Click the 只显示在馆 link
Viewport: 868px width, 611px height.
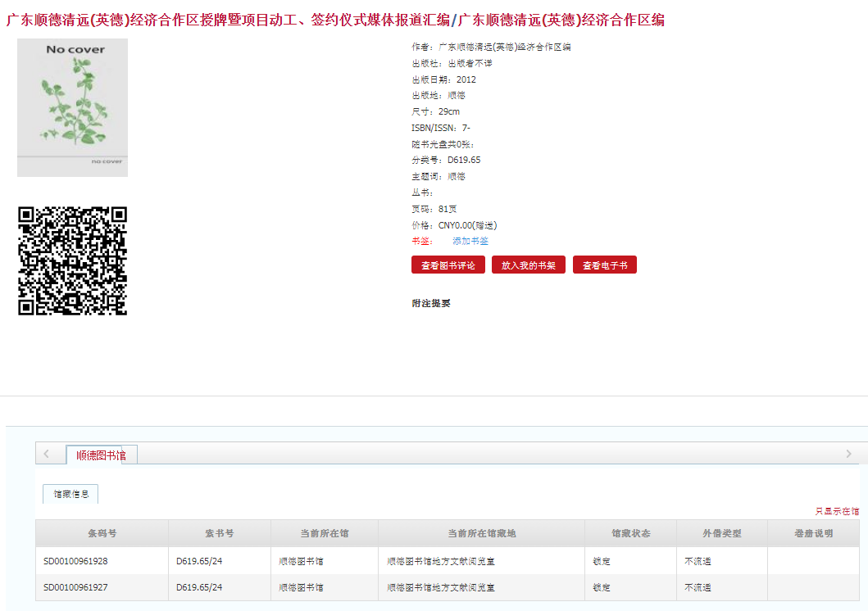click(x=837, y=511)
